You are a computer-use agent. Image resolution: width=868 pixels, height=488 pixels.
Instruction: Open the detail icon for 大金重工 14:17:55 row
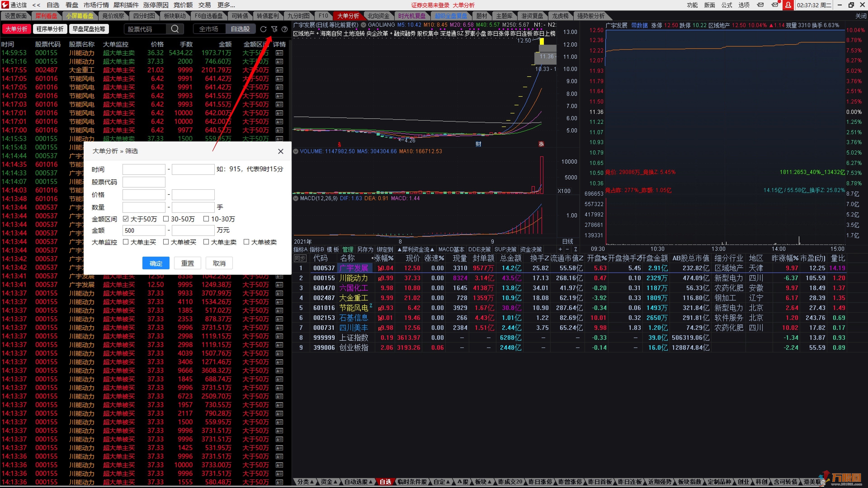coord(279,70)
